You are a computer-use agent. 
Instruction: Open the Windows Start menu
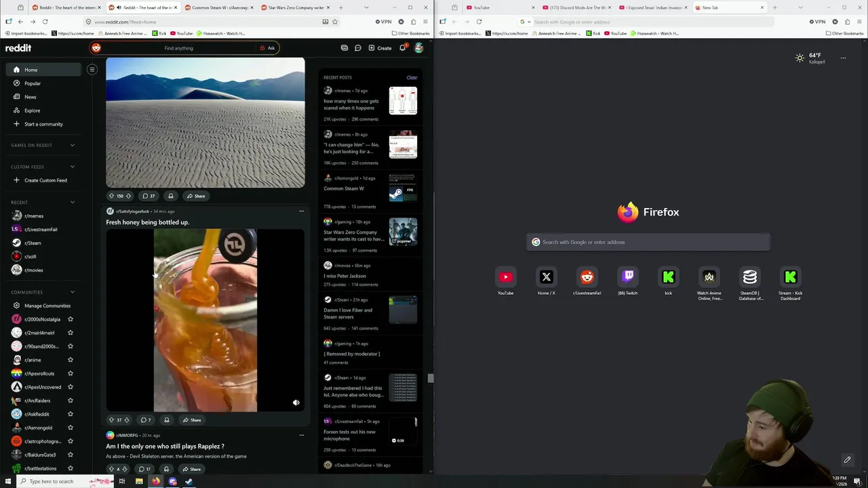point(8,482)
